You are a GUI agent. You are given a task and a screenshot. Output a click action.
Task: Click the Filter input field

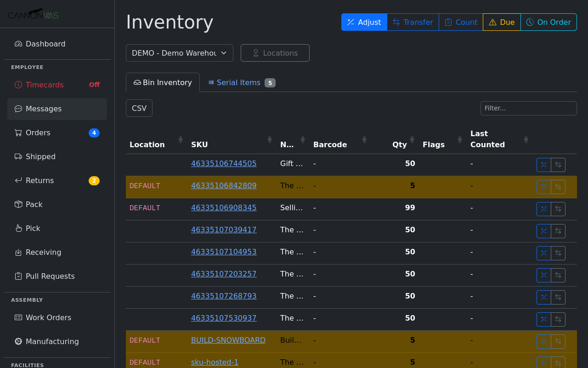528,108
